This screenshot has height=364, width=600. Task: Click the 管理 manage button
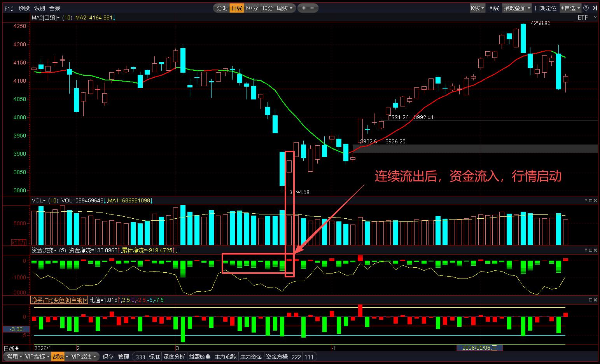coord(124,357)
